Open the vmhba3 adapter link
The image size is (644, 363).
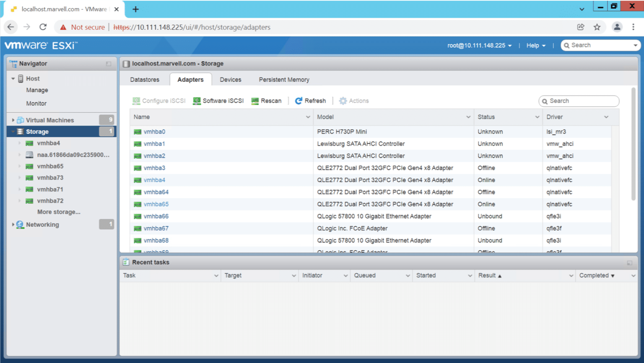(154, 168)
